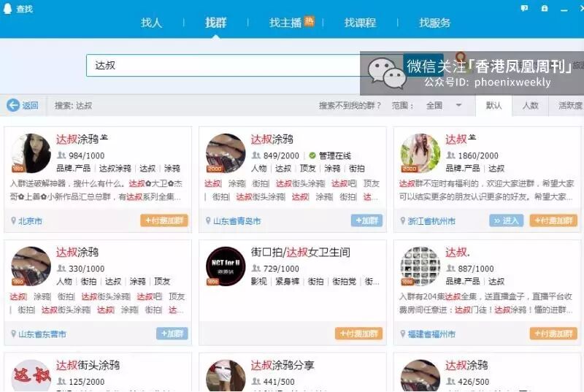
Task: Click the skin icon in title bar
Action: [545, 8]
